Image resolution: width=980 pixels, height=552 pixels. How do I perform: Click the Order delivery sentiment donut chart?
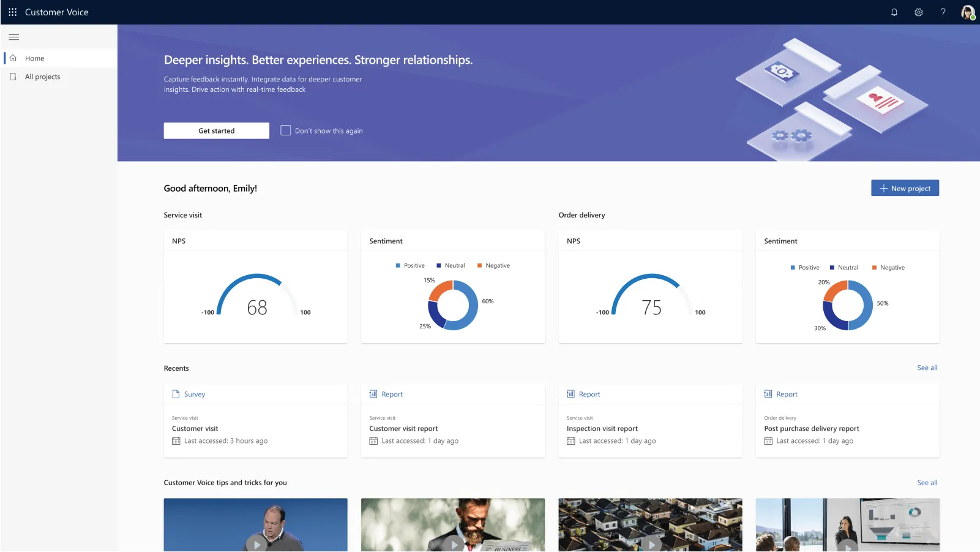point(848,305)
